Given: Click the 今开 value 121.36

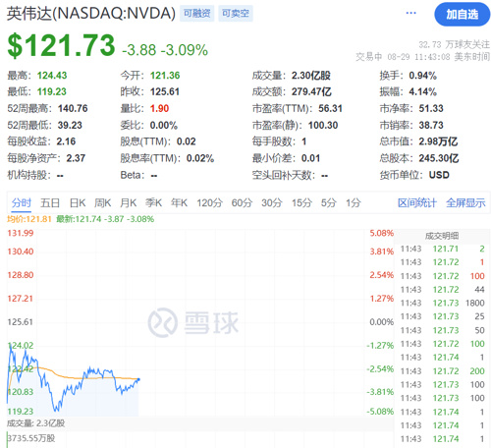Looking at the screenshot, I should 165,76.
